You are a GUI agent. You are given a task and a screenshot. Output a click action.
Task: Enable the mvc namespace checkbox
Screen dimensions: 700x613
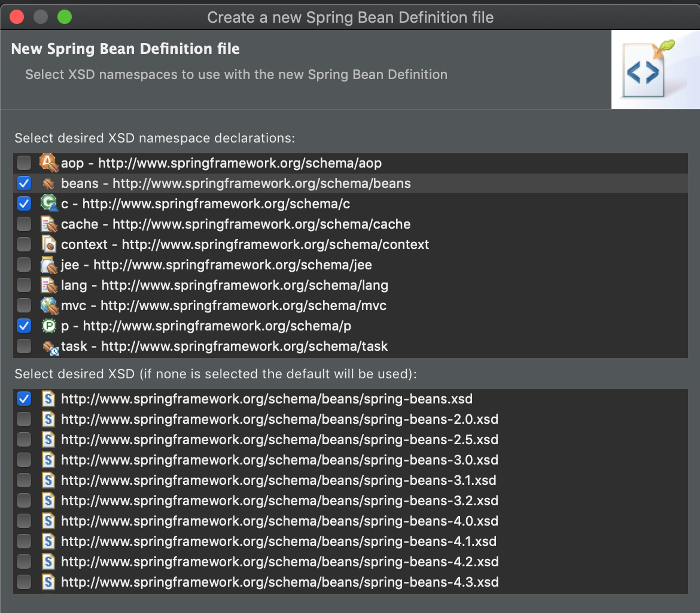click(24, 306)
